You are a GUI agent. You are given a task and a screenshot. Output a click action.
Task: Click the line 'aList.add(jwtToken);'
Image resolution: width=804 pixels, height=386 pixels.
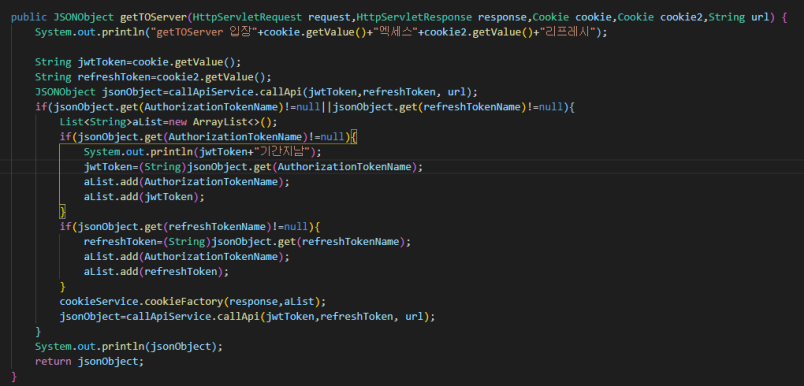(144, 197)
